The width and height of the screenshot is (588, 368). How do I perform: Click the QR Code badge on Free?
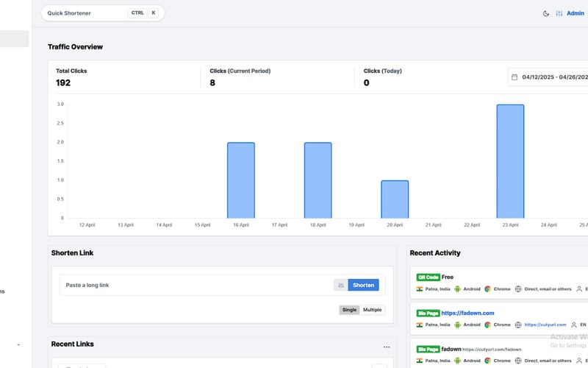click(x=428, y=277)
